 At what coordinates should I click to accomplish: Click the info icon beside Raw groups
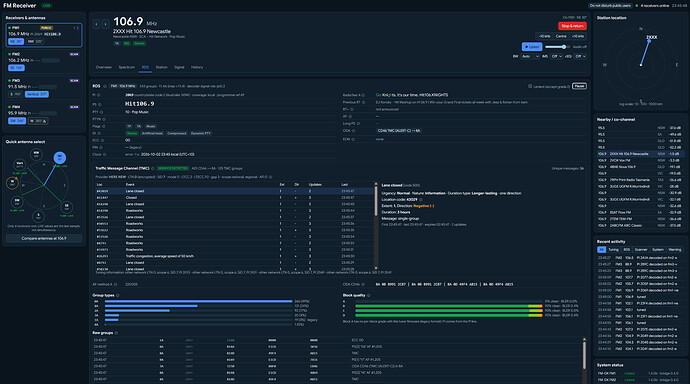[116, 333]
